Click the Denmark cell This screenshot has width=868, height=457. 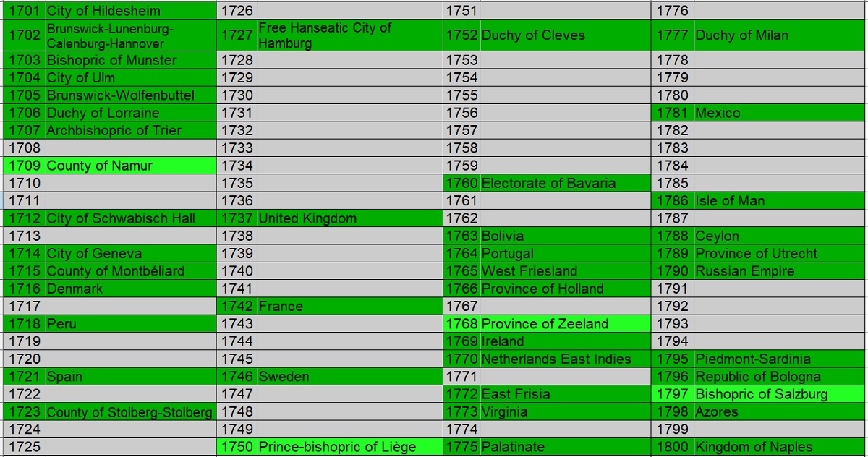tap(130, 289)
